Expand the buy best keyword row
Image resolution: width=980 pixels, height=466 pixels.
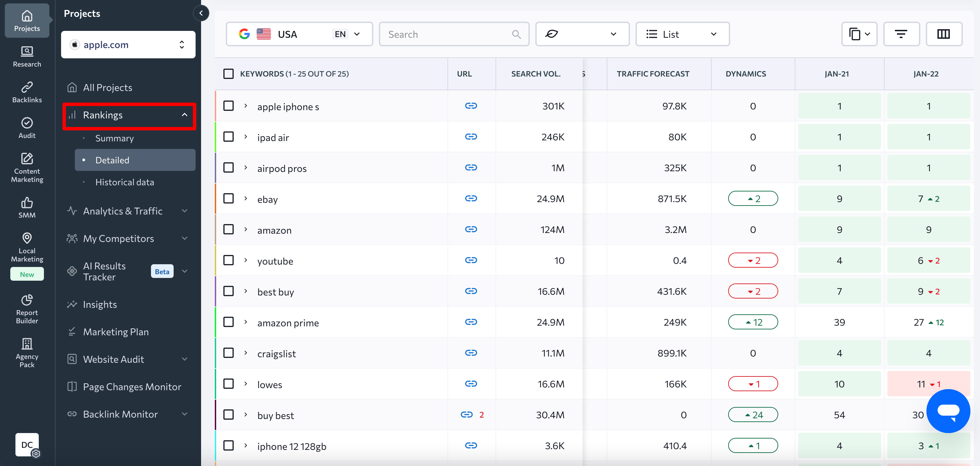coord(246,414)
